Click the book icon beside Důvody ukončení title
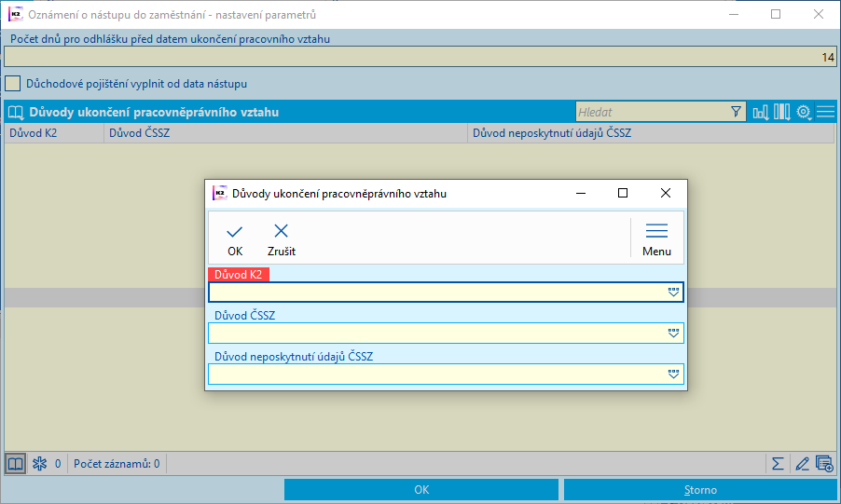 tap(16, 112)
